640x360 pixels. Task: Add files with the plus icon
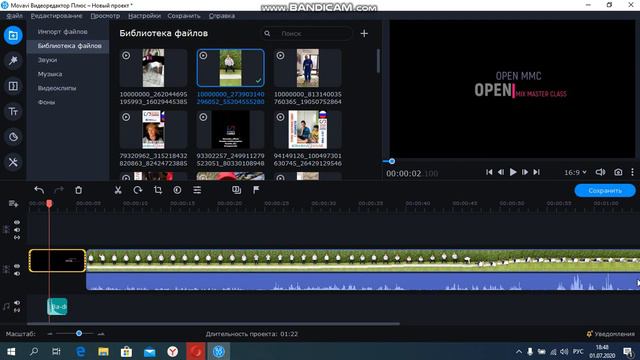click(x=364, y=33)
